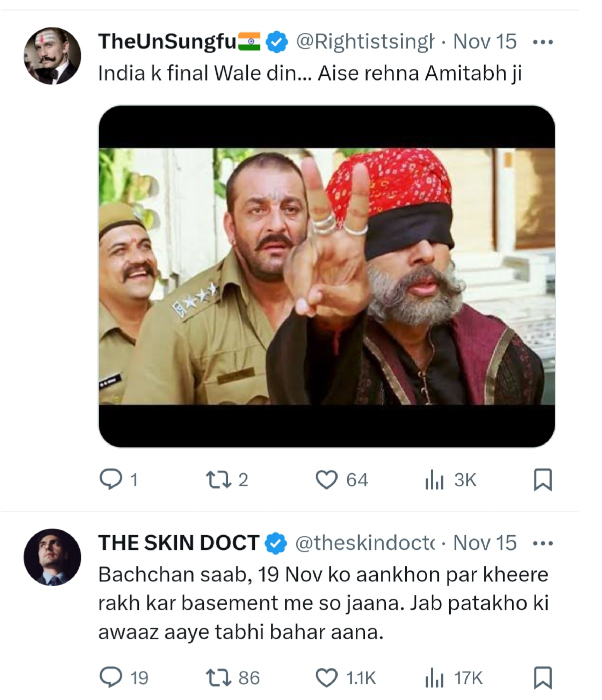Click the THE SKIN DOCT display name
The width and height of the screenshot is (602, 700).
tap(178, 543)
